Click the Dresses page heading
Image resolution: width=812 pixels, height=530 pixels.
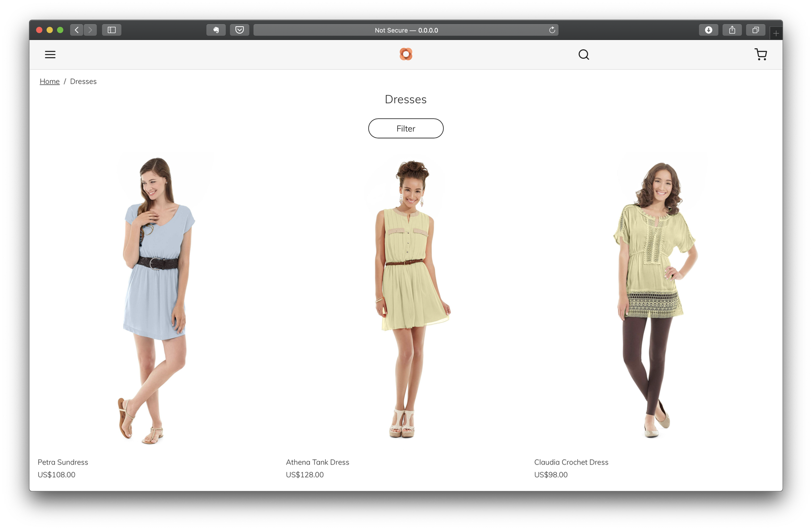[x=406, y=99]
